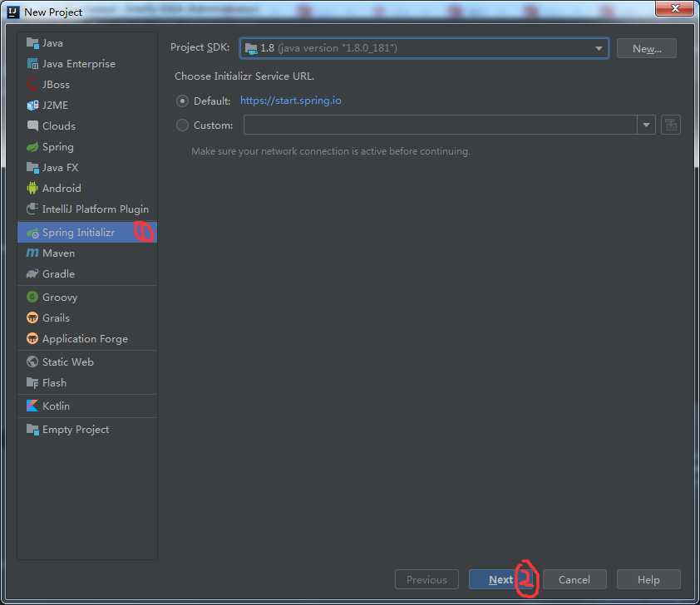Select the Custom service URL radio button
Screen dimensions: 700x605
click(182, 125)
